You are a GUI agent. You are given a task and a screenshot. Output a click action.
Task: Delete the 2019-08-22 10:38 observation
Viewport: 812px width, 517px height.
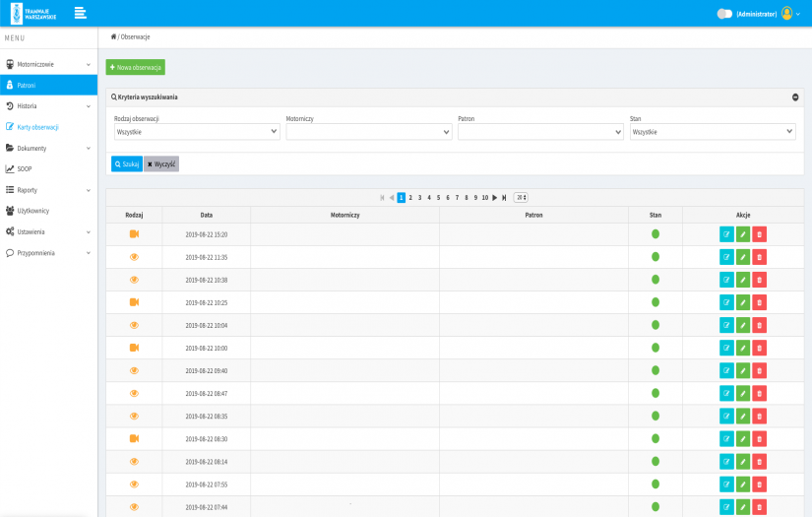coord(759,280)
